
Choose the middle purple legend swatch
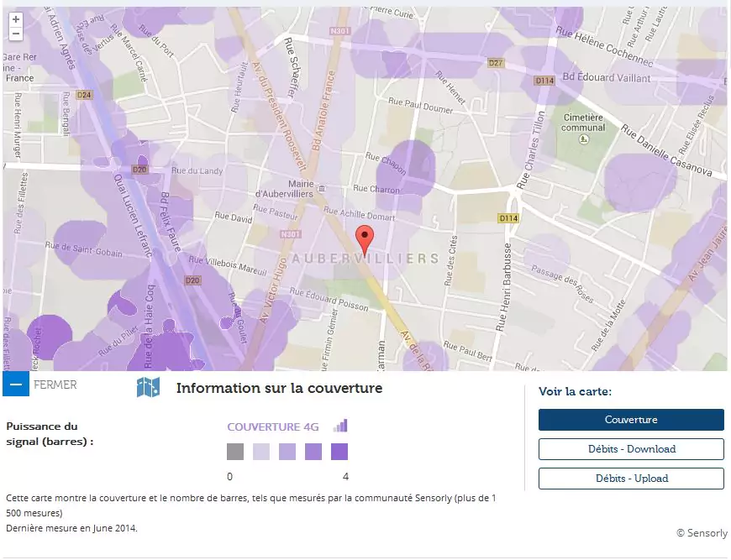(x=287, y=453)
